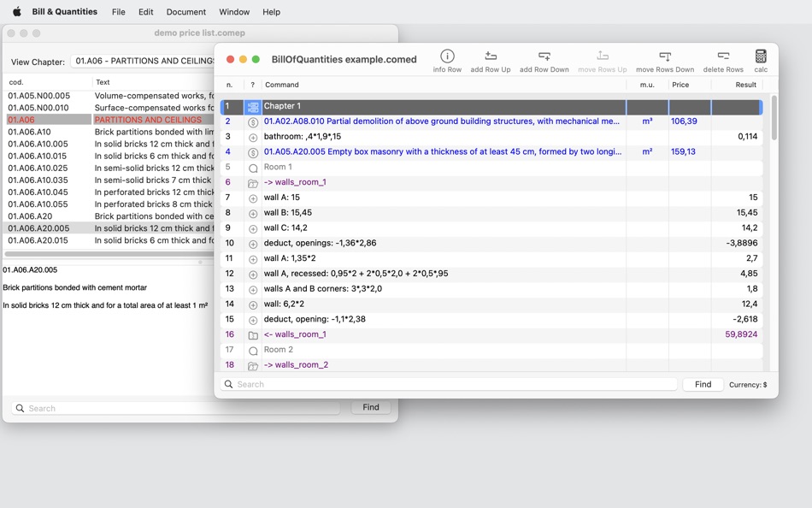Click the Result column header
Viewport: 812px width, 508px height.
pos(737,85)
